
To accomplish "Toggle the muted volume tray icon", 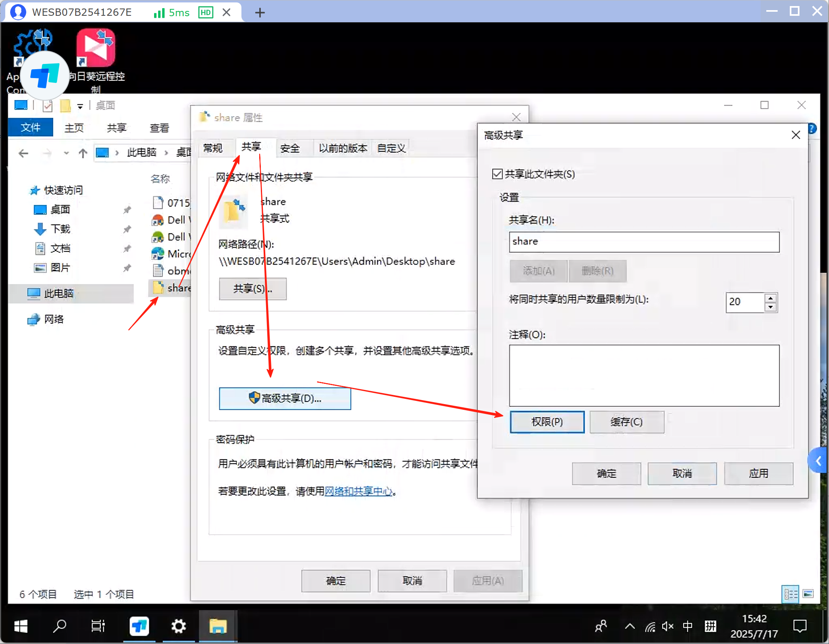I will (x=667, y=627).
